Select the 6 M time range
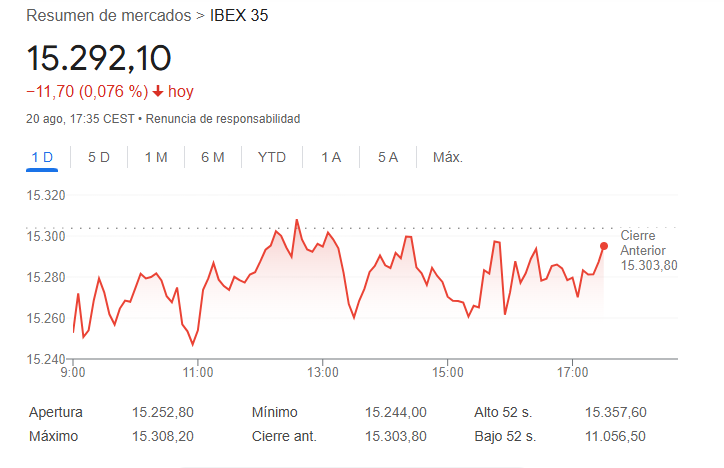Viewport: 724px width, 468px height. [212, 157]
